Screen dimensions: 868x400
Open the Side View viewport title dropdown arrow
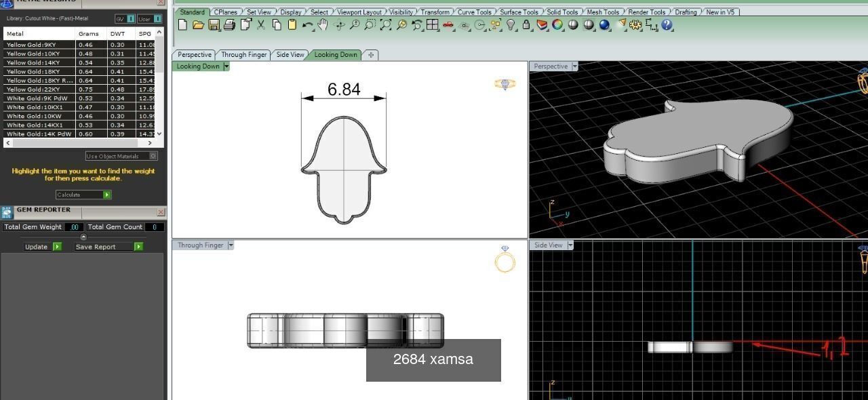(x=570, y=245)
